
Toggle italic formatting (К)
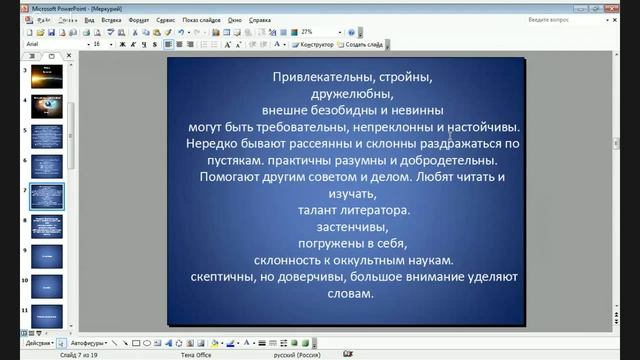(133, 44)
